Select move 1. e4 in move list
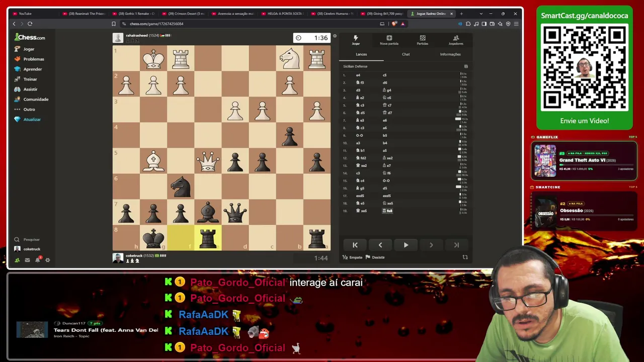Viewport: 644px width, 362px height. [358, 75]
